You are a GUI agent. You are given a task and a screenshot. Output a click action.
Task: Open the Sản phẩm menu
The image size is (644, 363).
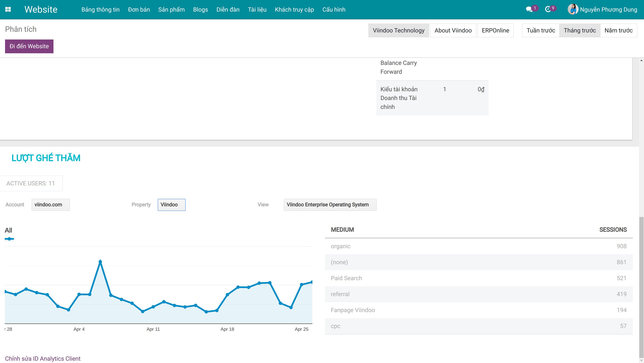click(171, 9)
